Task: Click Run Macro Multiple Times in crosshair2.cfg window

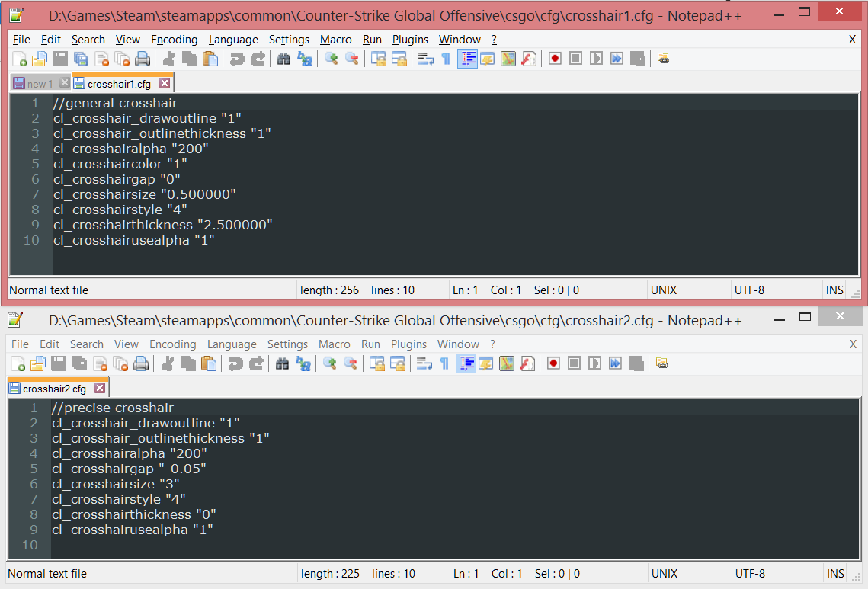Action: 615,363
